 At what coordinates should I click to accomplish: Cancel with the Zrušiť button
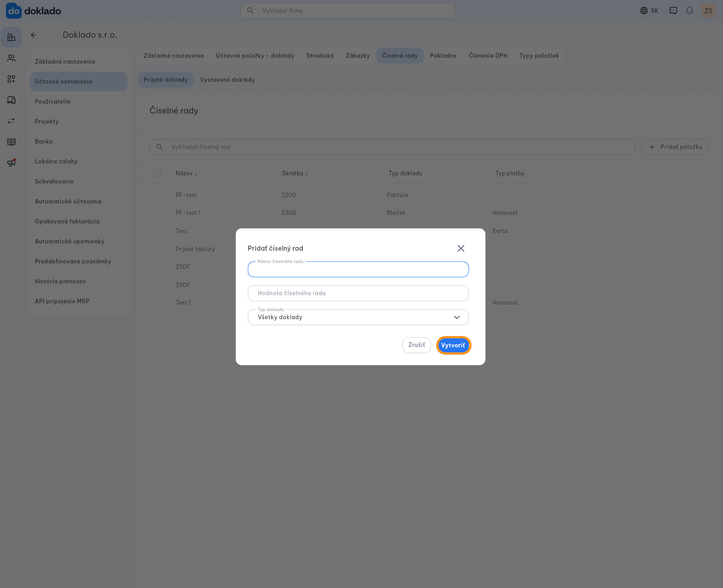pyautogui.click(x=416, y=345)
